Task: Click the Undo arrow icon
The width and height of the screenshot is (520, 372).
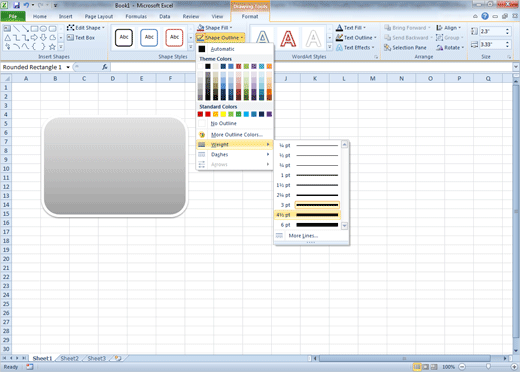Action: (x=26, y=5)
